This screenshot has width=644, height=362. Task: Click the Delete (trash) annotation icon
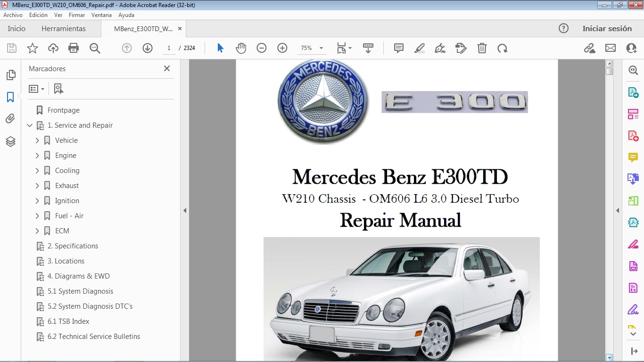tap(482, 48)
